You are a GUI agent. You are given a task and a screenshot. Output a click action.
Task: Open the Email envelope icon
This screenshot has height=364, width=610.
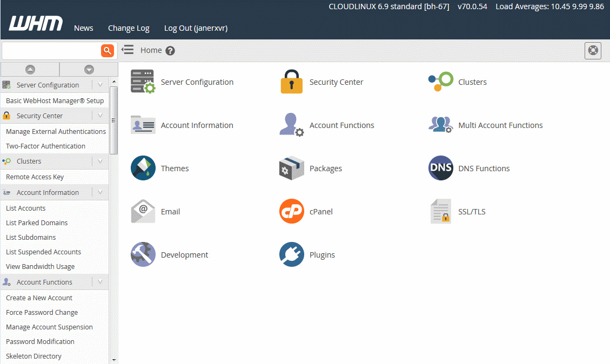[143, 211]
